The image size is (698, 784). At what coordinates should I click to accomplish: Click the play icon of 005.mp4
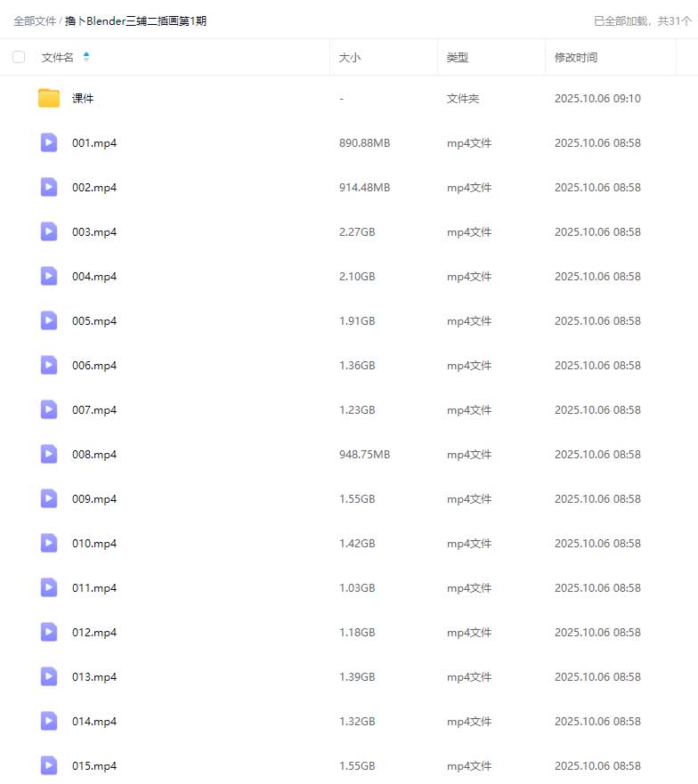[49, 320]
